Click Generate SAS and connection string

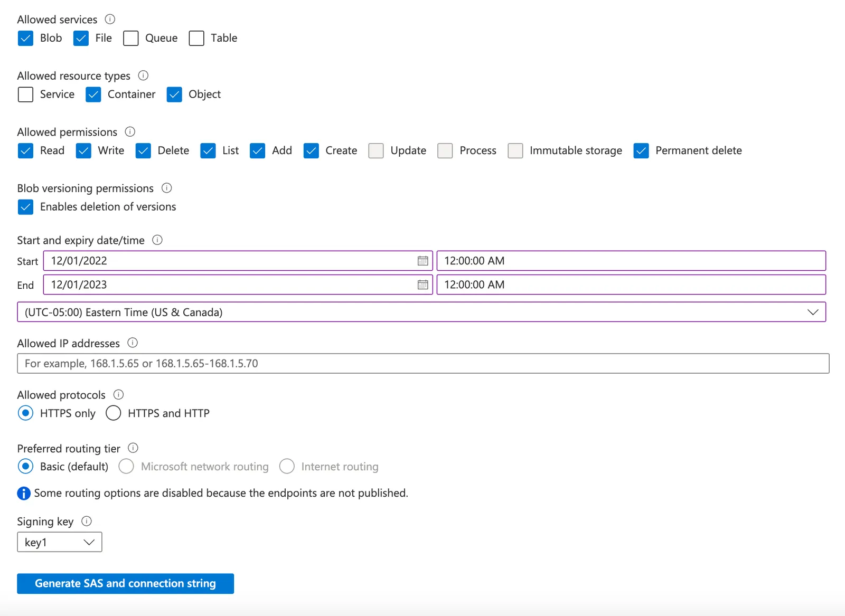(x=126, y=583)
